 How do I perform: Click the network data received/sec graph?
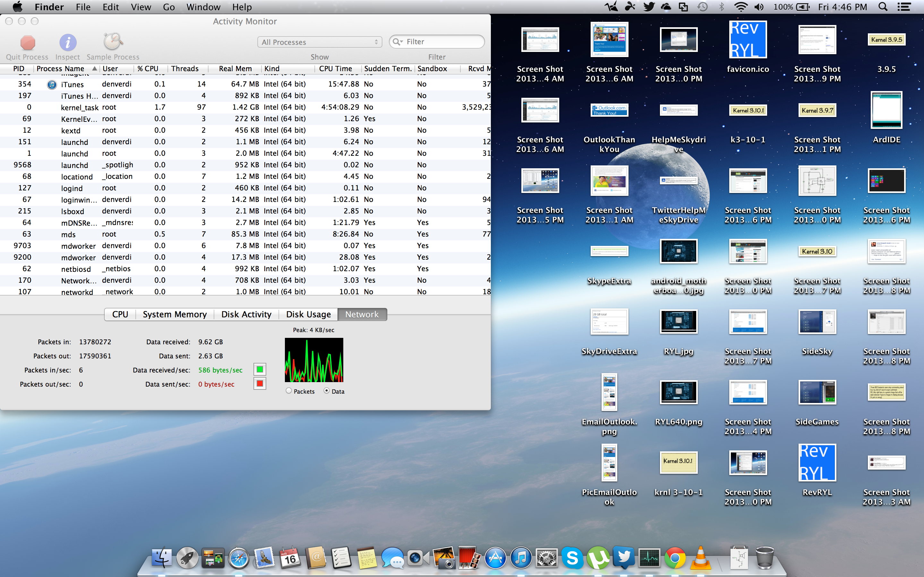[x=313, y=360]
